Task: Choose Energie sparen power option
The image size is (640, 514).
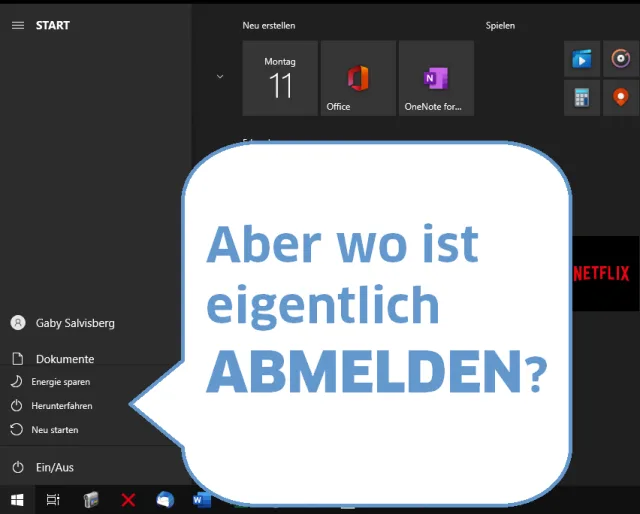Action: [x=60, y=382]
